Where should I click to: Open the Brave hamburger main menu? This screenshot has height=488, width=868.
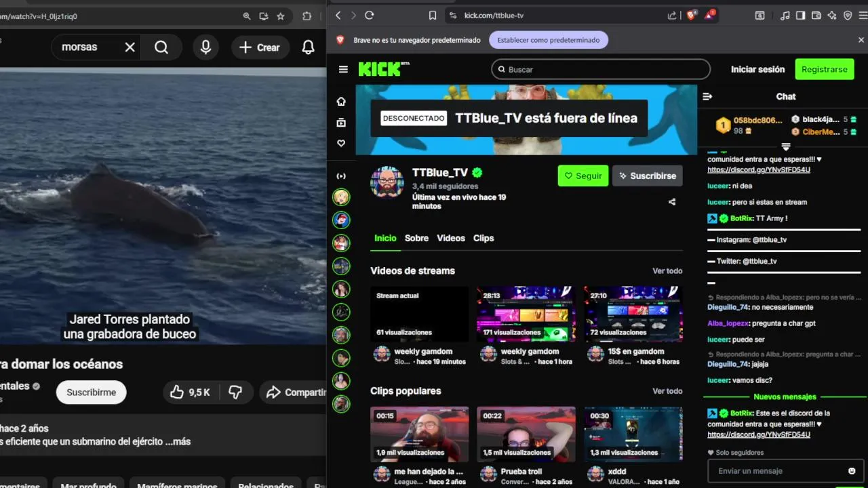[863, 15]
